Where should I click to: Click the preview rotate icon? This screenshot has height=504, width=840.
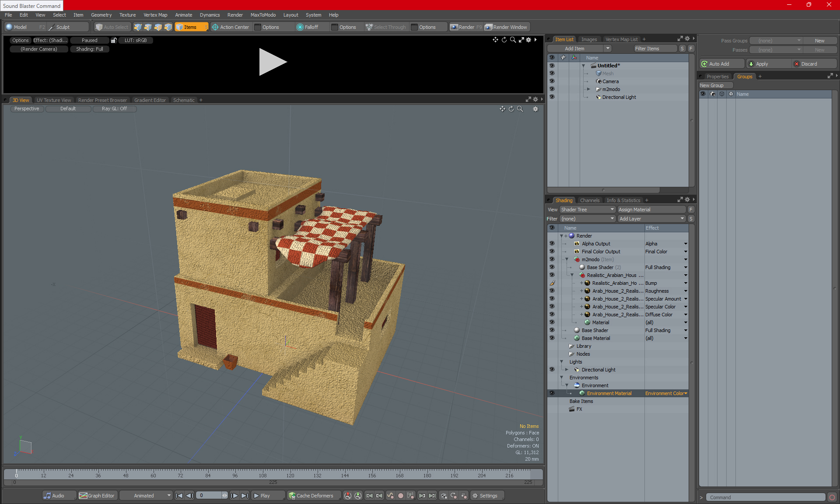pyautogui.click(x=504, y=40)
